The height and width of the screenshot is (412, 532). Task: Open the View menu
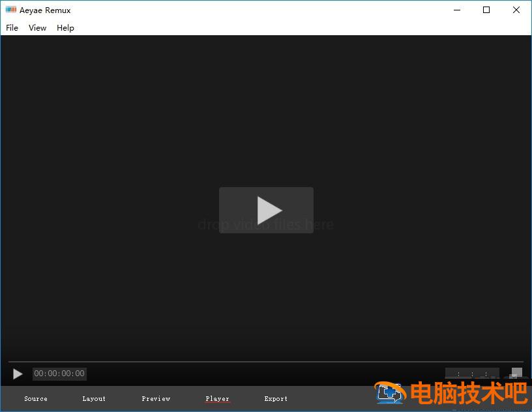click(x=37, y=27)
